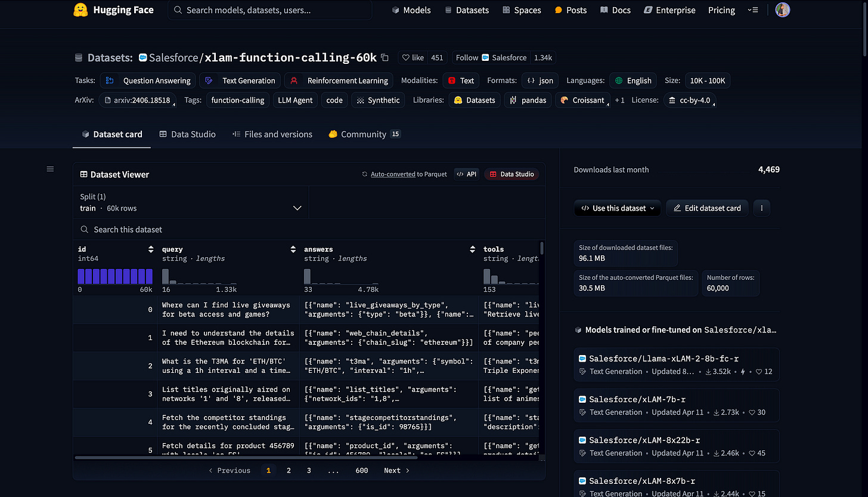
Task: Open the Community tab
Action: coord(364,134)
